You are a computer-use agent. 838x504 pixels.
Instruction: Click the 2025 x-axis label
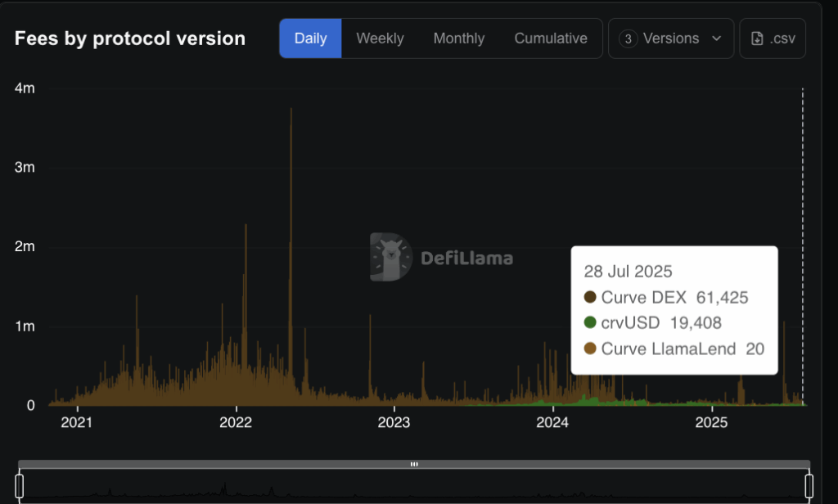(711, 422)
